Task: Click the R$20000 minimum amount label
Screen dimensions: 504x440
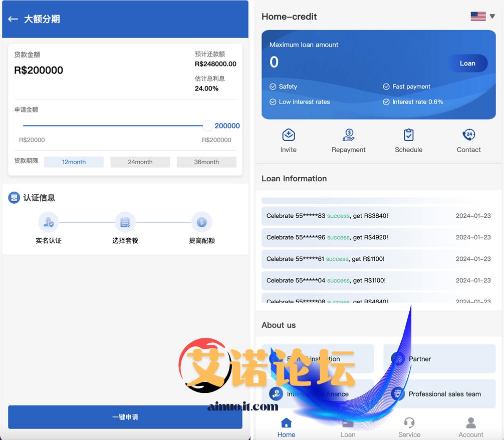Action: pyautogui.click(x=32, y=140)
